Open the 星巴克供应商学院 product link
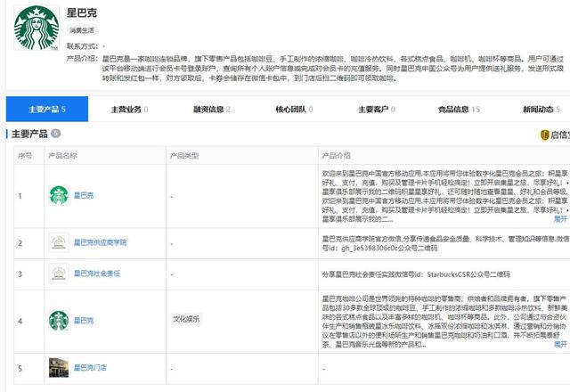The height and width of the screenshot is (392, 570). pos(101,242)
